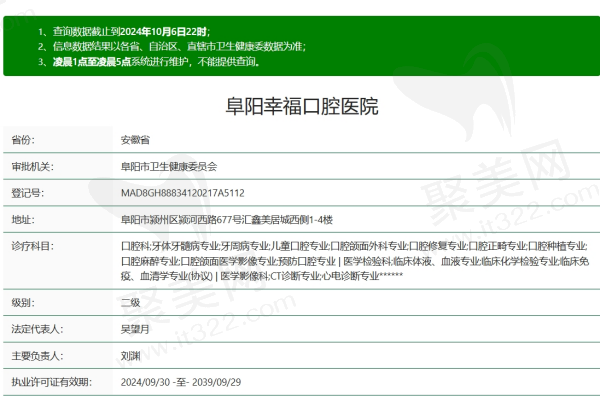600x396 pixels.
Task: Click the 法定代表人 label
Action: [x=37, y=329]
